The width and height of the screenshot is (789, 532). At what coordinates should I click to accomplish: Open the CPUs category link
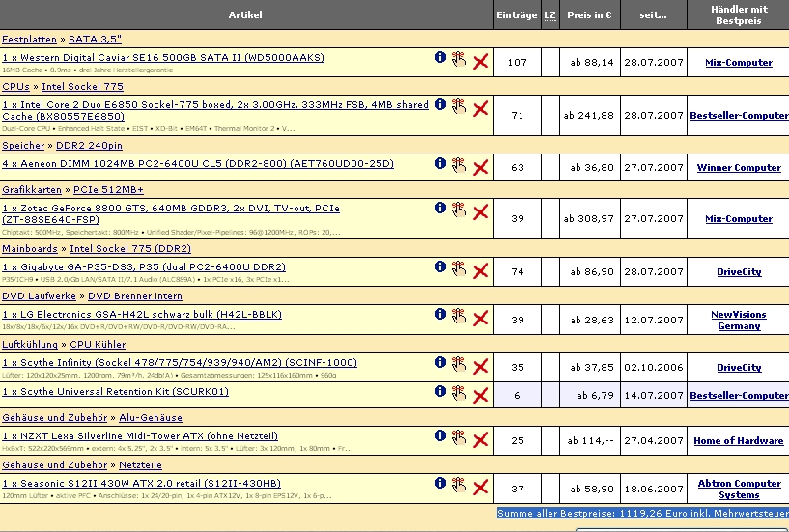[15, 87]
